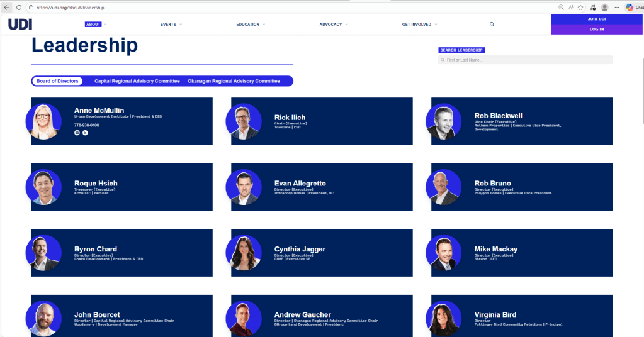Open the site search magnifier icon

click(x=492, y=25)
